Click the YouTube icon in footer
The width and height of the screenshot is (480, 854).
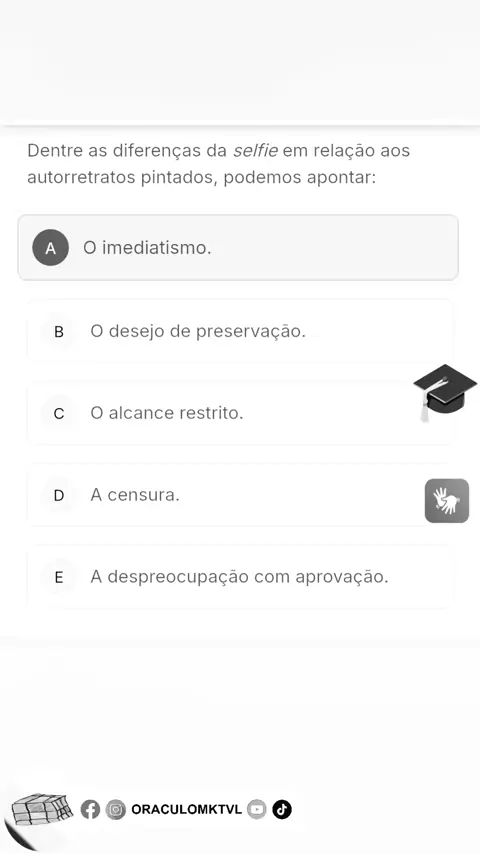257,809
